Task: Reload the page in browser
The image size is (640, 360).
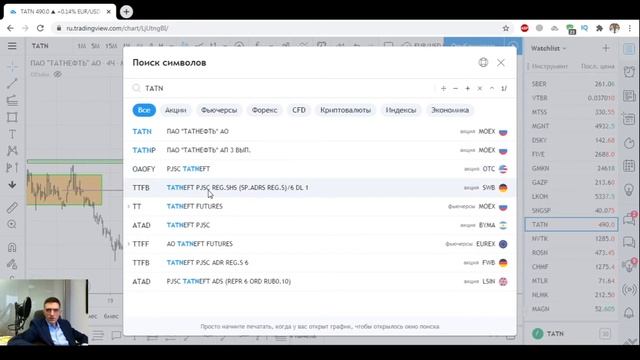Action: click(x=40, y=28)
